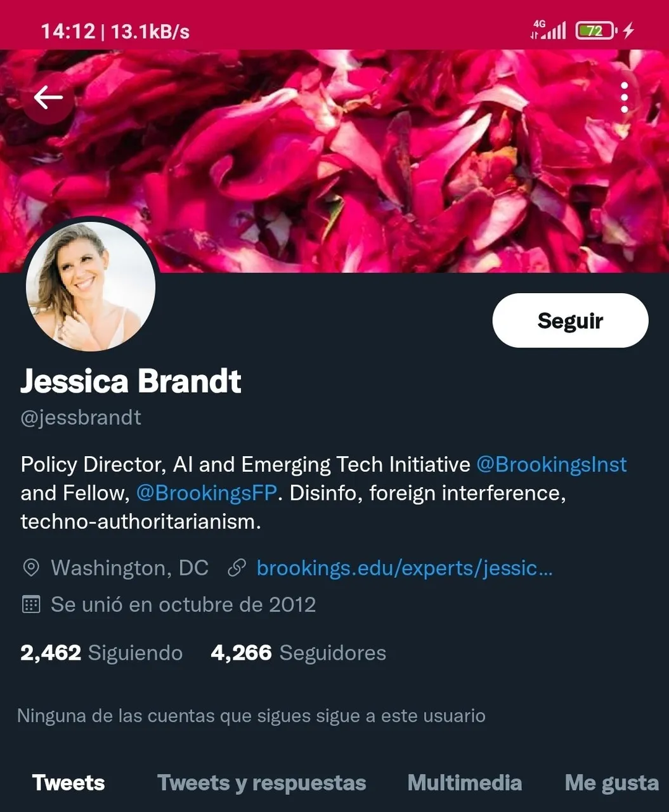Open the pink petals header image
This screenshot has height=812, width=669.
334,161
